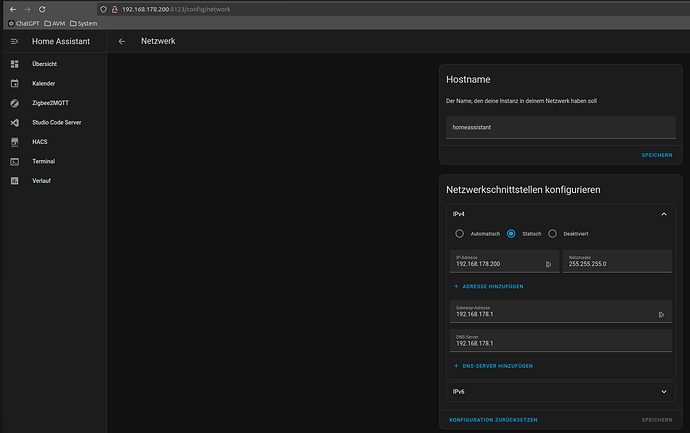This screenshot has width=690, height=433.
Task: Open the Zigbee2MQTT sidebar icon
Action: coord(15,103)
